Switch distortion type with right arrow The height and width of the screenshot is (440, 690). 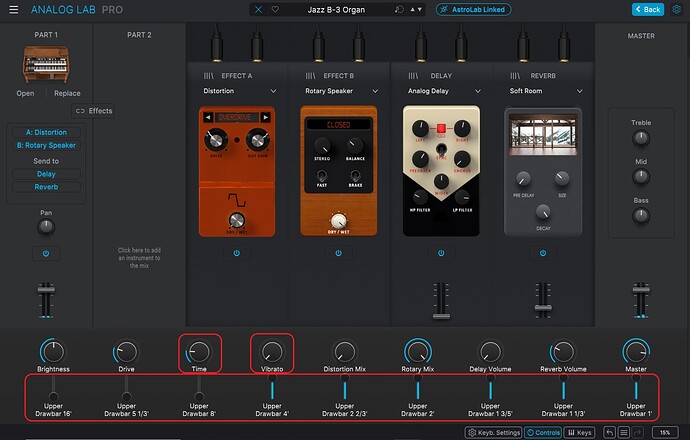pos(265,117)
